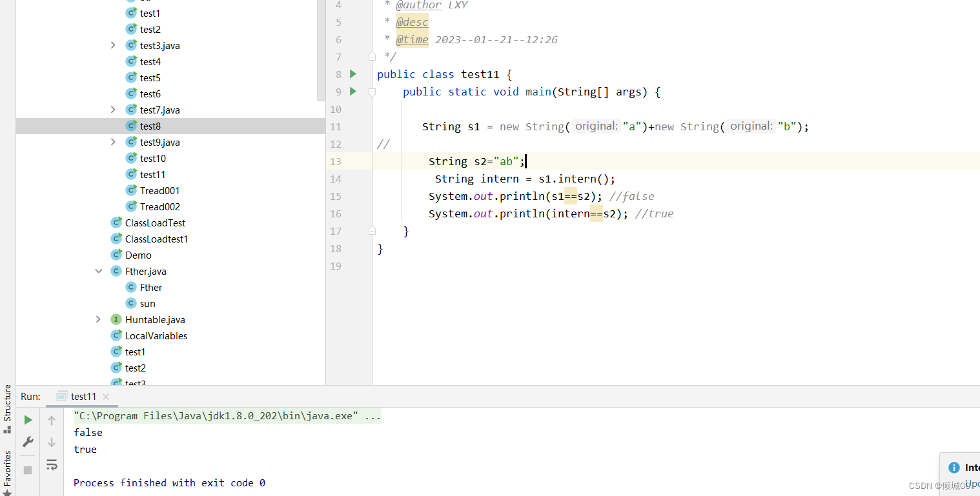Click the Structure tool window icon
This screenshot has height=496, width=980.
click(8, 429)
